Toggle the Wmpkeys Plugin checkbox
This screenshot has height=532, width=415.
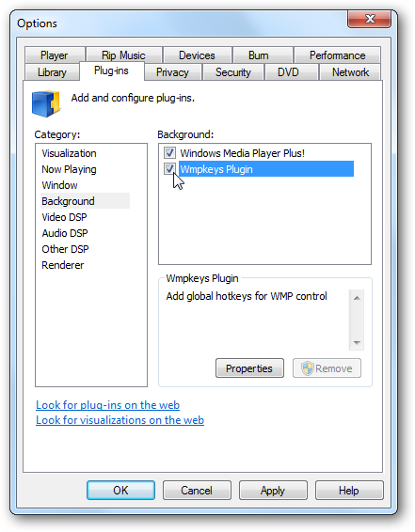[x=169, y=169]
